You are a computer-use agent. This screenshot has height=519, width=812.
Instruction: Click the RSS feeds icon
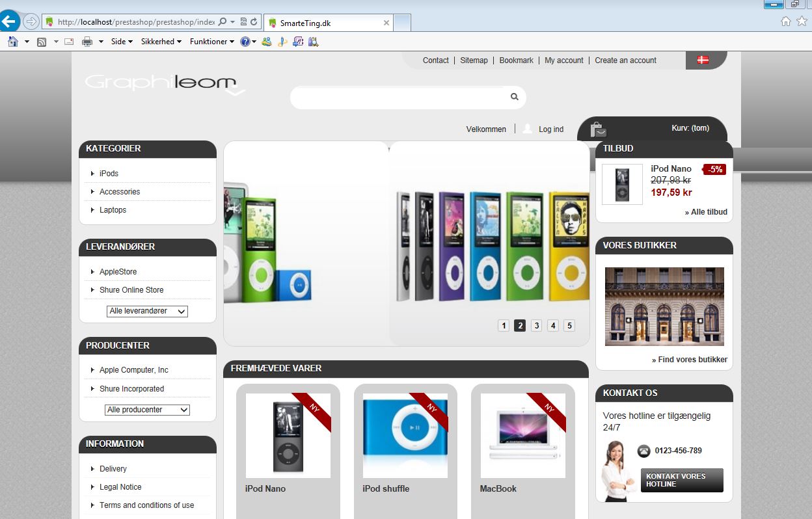tap(42, 42)
